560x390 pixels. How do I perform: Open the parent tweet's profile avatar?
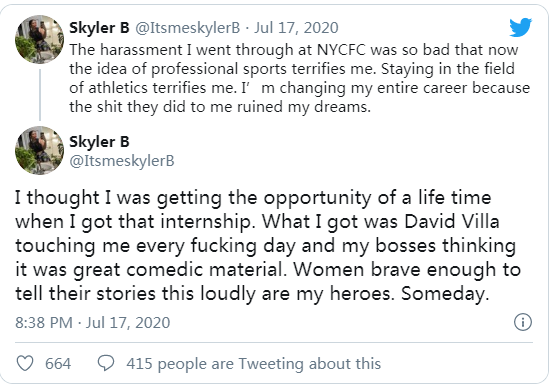pyautogui.click(x=39, y=39)
